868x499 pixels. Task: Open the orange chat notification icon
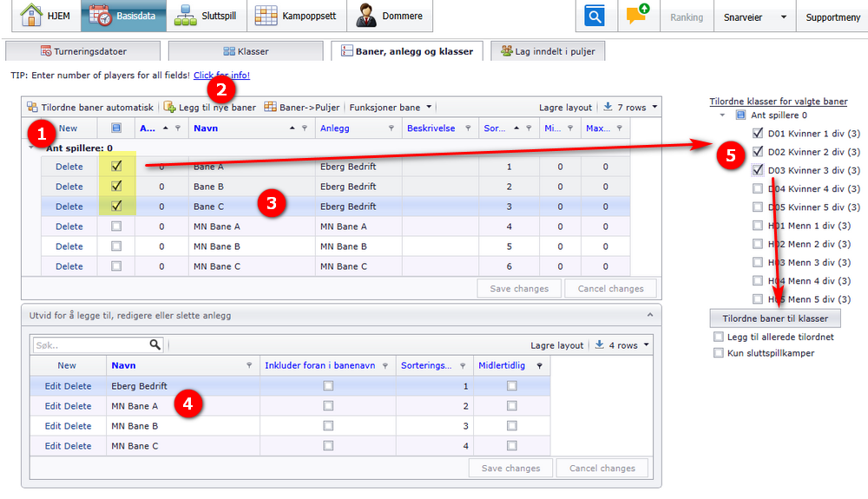[x=637, y=15]
